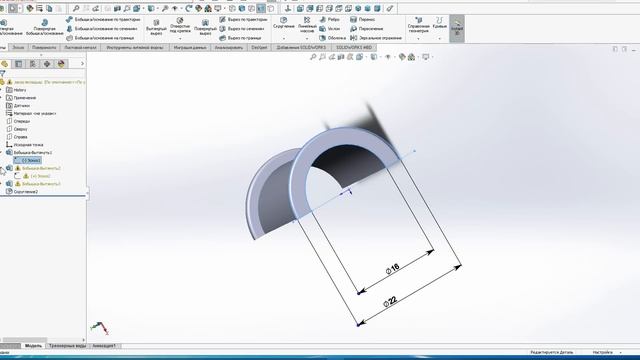Choose the Shell tool (Оболочка)
This screenshot has height=360, width=640.
(x=332, y=38)
